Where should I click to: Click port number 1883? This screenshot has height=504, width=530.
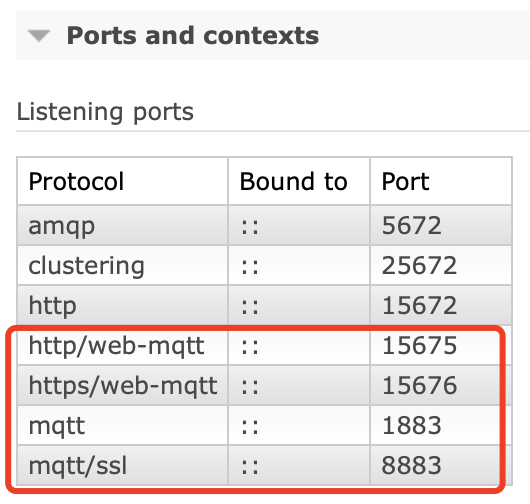click(x=411, y=425)
